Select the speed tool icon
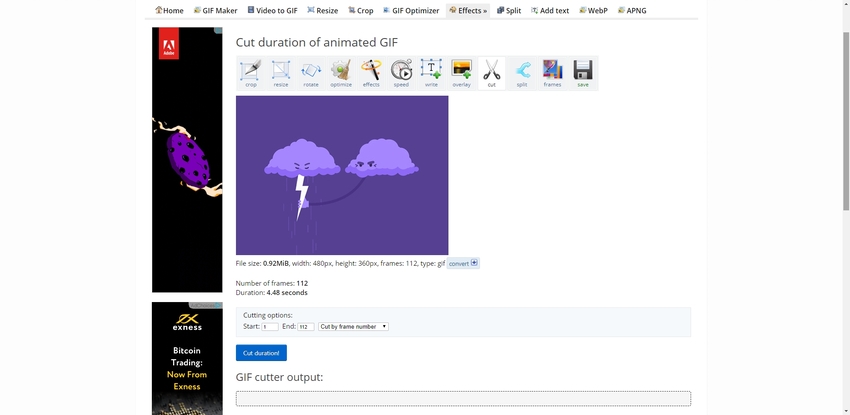This screenshot has height=415, width=850. click(x=401, y=72)
